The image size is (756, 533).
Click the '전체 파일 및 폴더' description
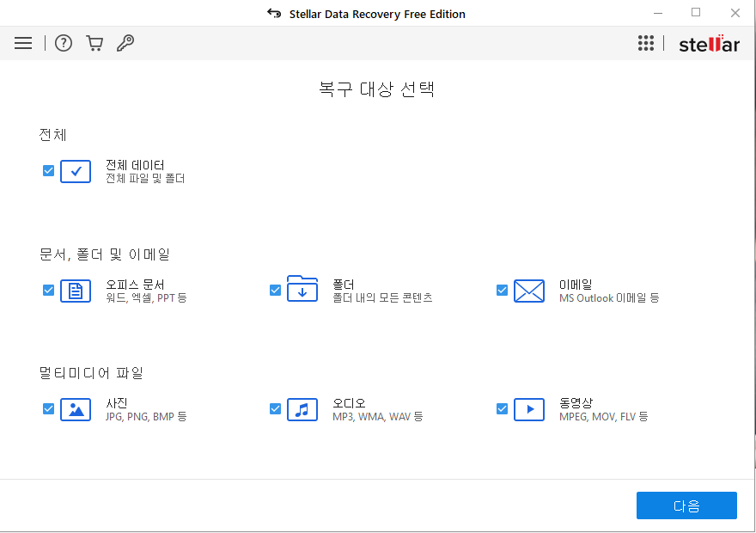point(145,179)
